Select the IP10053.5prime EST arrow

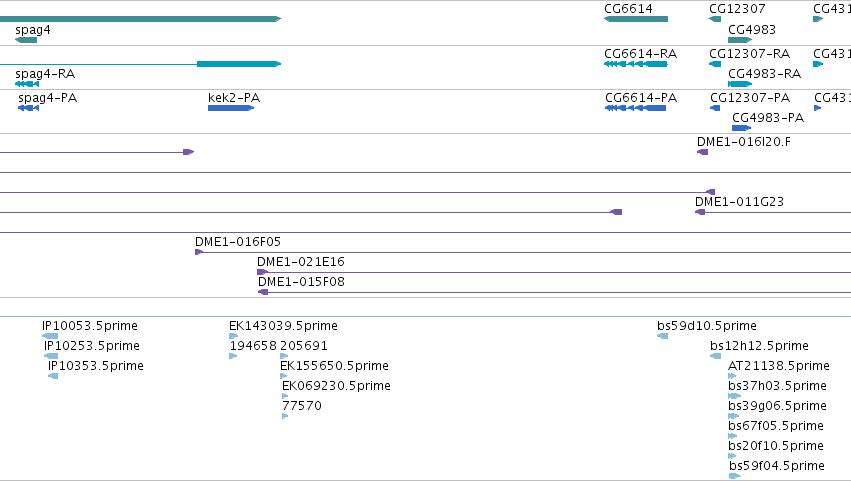point(50,336)
